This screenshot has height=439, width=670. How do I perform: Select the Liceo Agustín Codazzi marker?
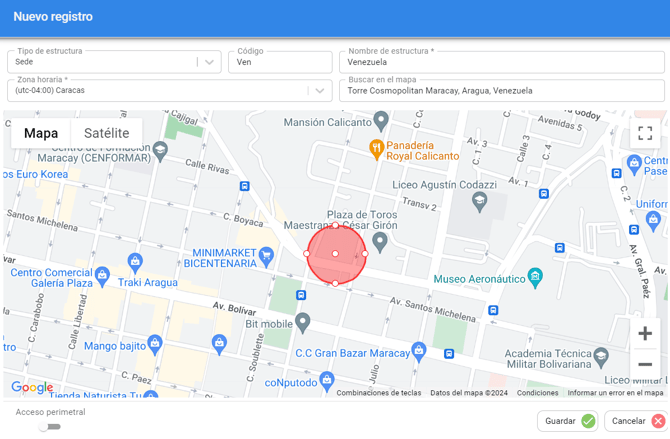pyautogui.click(x=479, y=202)
